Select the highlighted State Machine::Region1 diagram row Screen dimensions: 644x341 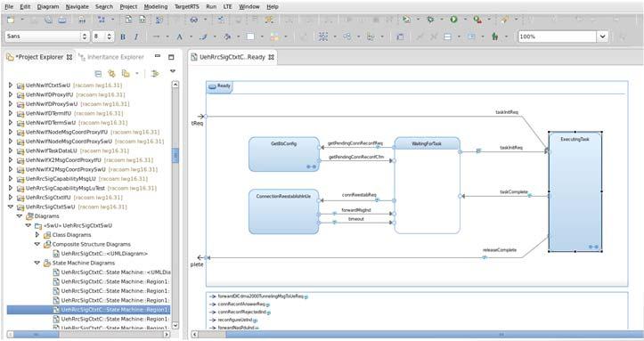click(88, 310)
